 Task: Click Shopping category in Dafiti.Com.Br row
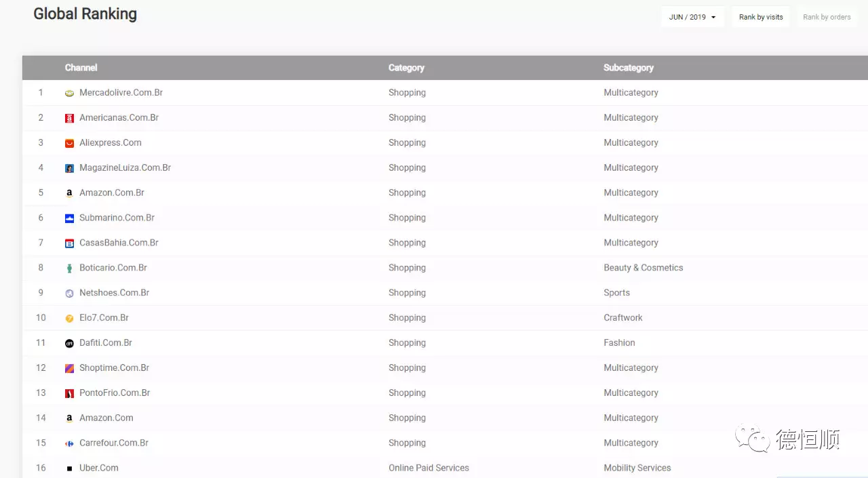tap(407, 343)
